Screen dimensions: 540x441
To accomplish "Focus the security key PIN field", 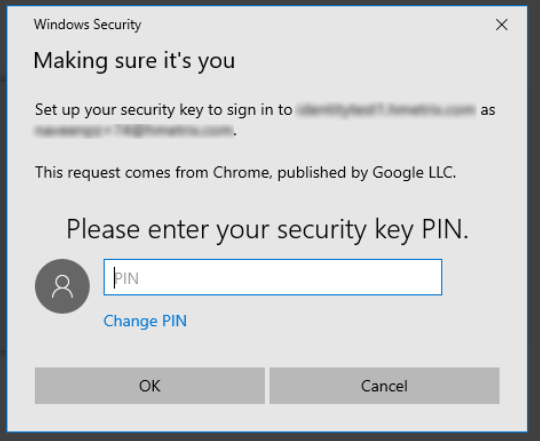I will (x=273, y=277).
